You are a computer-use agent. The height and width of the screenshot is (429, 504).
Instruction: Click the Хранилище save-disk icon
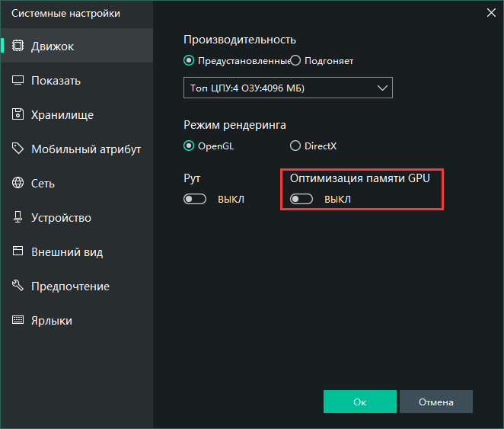tap(18, 114)
